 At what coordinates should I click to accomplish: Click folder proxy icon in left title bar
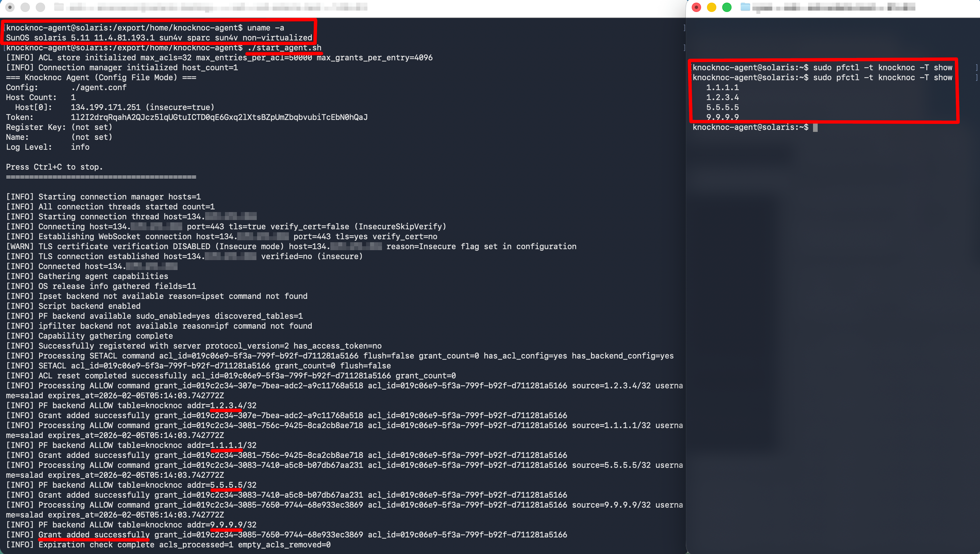click(x=59, y=7)
